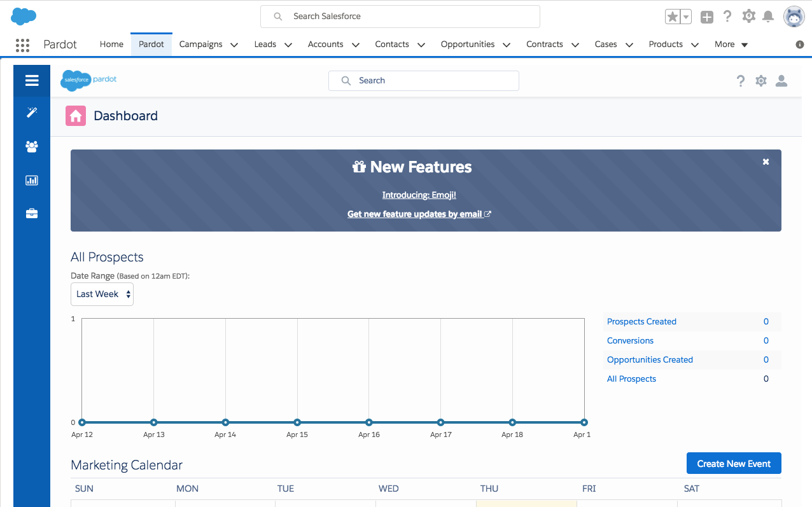Open the Home tab

[111, 45]
